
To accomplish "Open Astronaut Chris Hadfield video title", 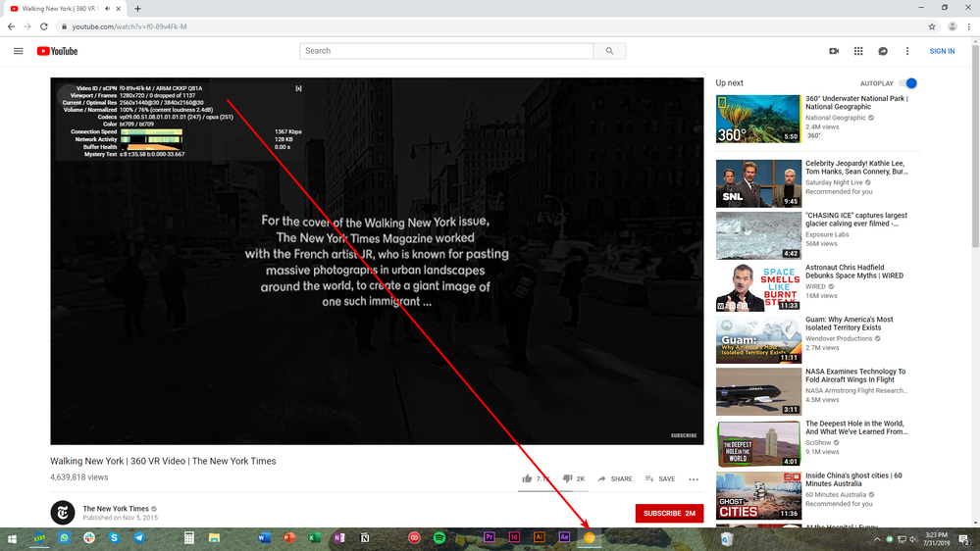I will tap(854, 272).
